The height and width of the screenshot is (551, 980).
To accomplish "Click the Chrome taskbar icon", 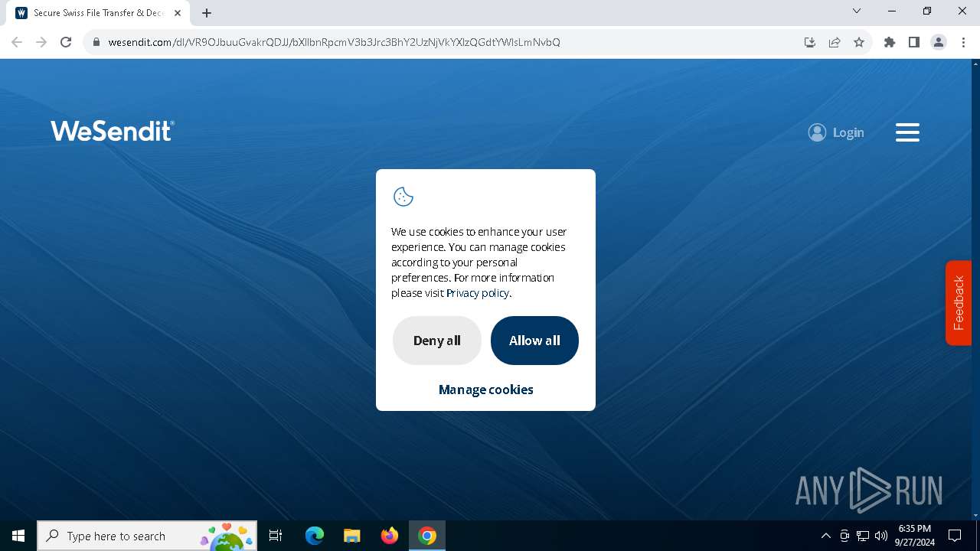I will [427, 536].
